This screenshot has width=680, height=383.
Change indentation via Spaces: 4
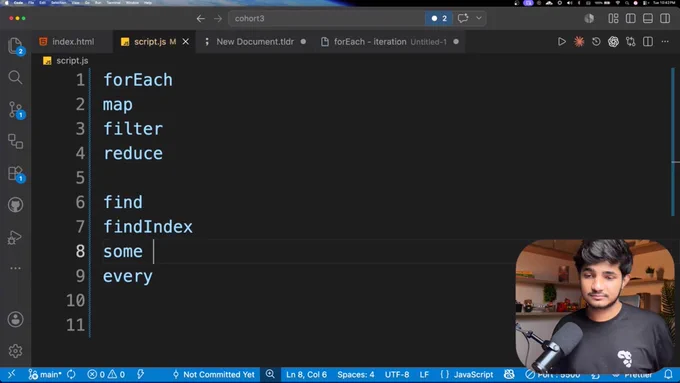[356, 374]
